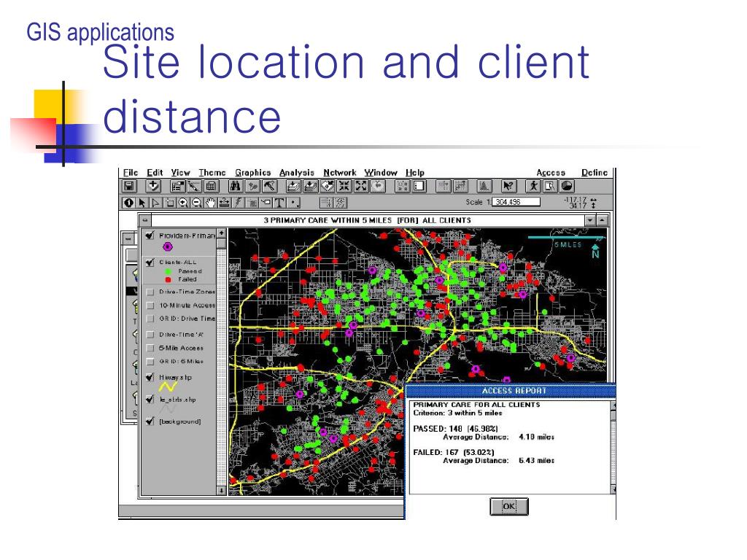Open the Access menu

tap(551, 172)
